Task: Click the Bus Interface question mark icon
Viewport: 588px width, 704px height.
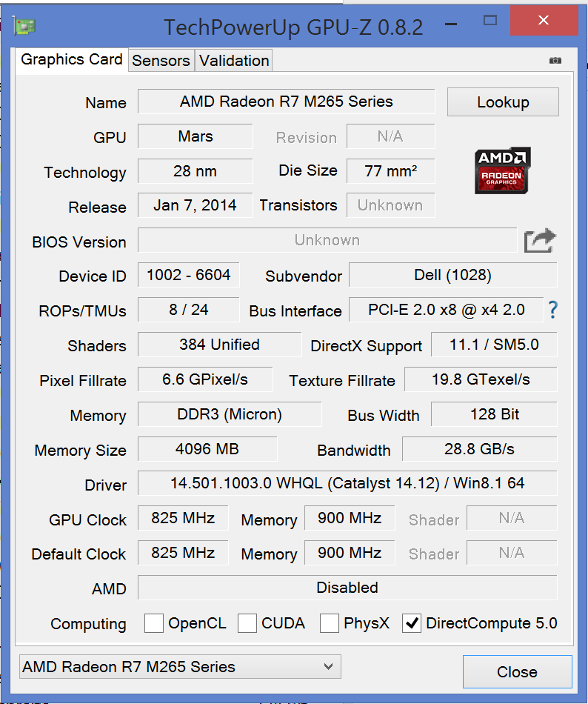Action: [x=552, y=310]
